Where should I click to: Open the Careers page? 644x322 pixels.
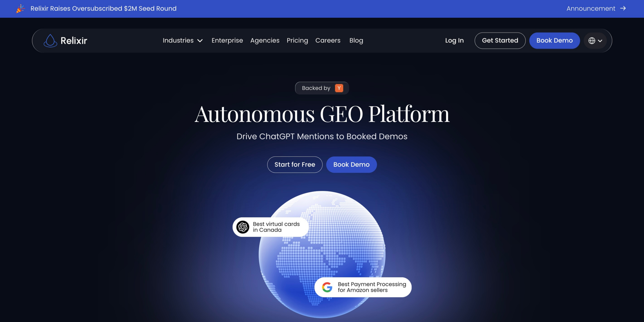coord(328,41)
